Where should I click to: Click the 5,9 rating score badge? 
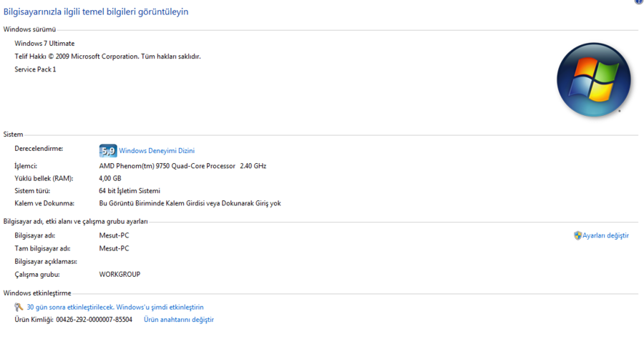click(x=108, y=151)
